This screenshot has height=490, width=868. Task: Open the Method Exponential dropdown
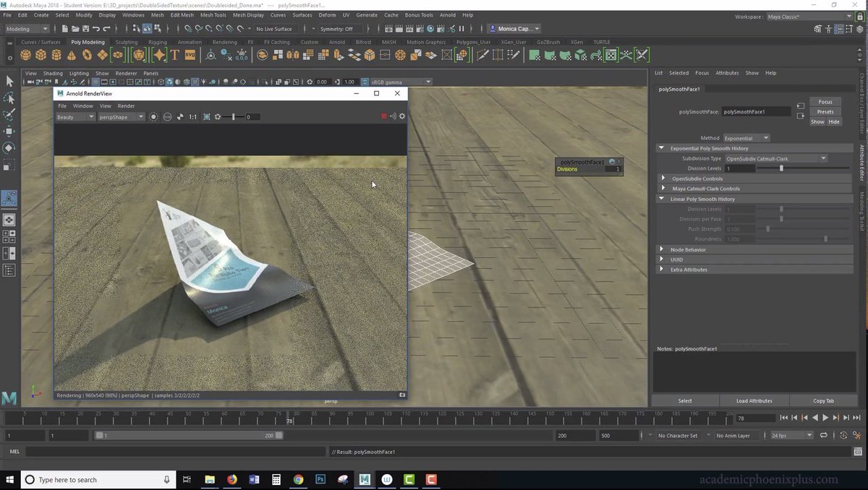746,138
